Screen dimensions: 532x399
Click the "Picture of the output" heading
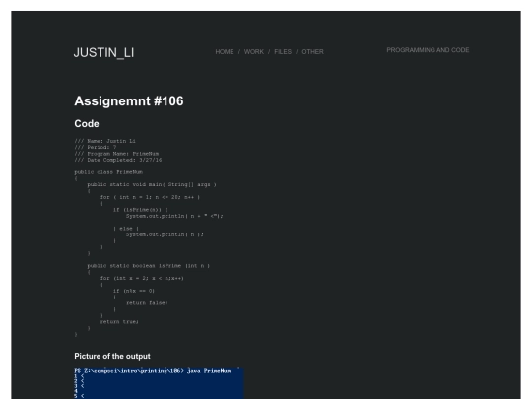[x=112, y=356]
